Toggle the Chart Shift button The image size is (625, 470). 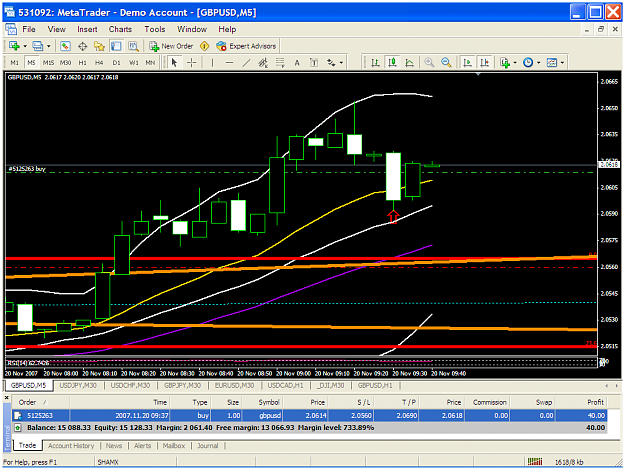coord(484,63)
